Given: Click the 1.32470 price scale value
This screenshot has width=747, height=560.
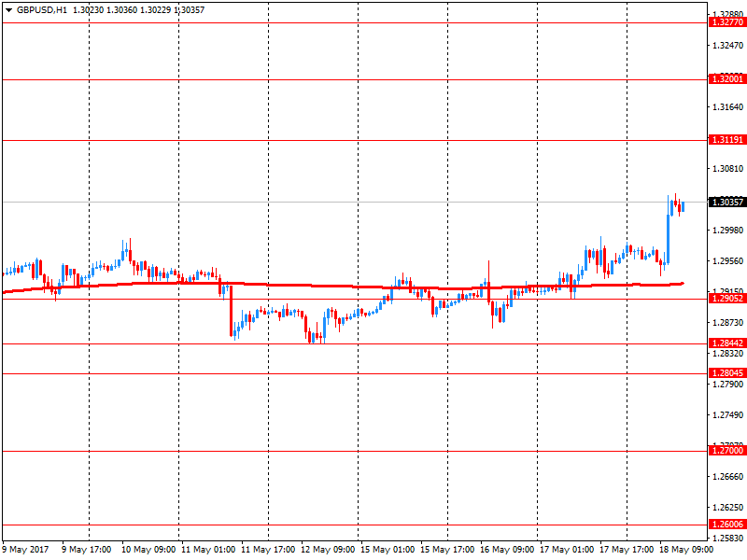Looking at the screenshot, I should click(x=728, y=46).
